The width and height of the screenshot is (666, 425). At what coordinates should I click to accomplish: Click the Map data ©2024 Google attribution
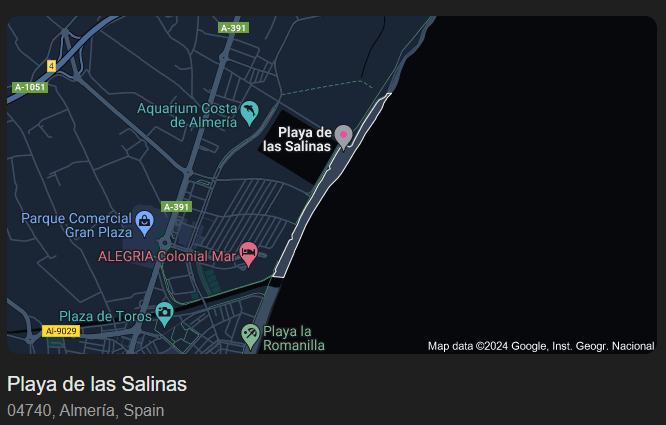541,346
